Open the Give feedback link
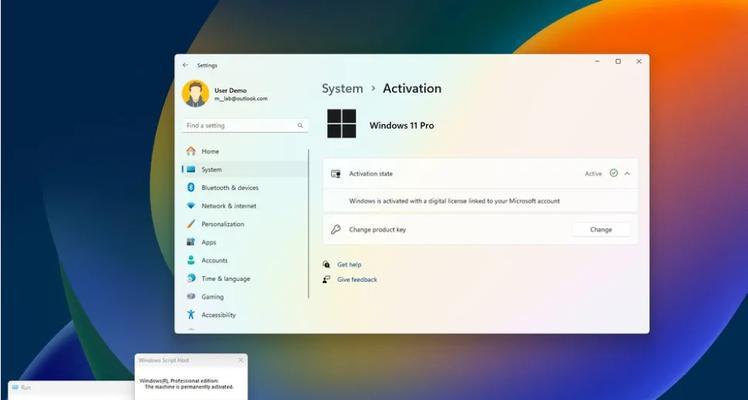748x400 pixels. [x=357, y=279]
